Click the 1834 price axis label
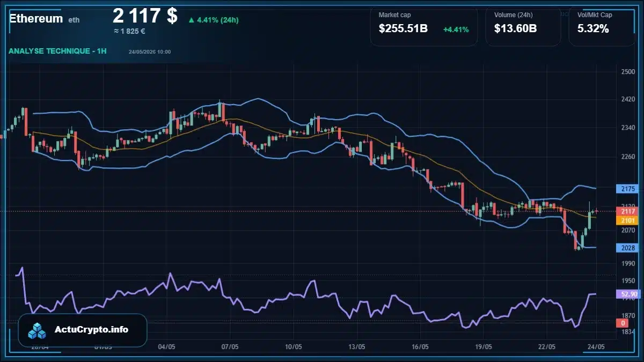 pyautogui.click(x=628, y=333)
